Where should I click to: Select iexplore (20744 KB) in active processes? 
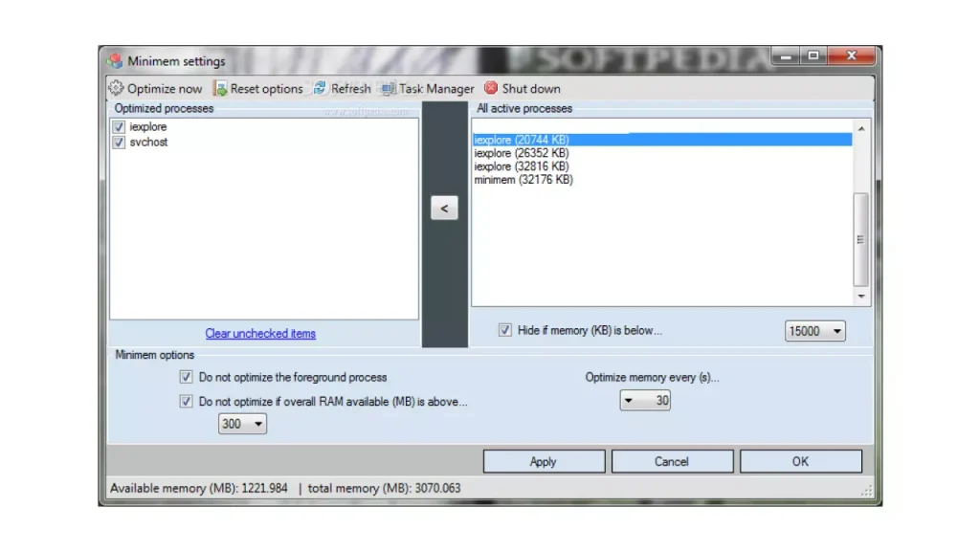point(662,140)
